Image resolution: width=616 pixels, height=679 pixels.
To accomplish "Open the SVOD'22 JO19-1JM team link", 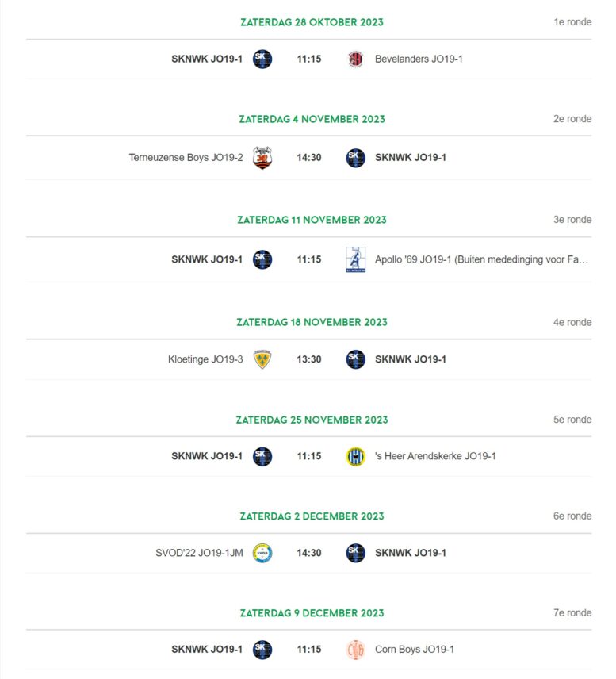I will 199,553.
